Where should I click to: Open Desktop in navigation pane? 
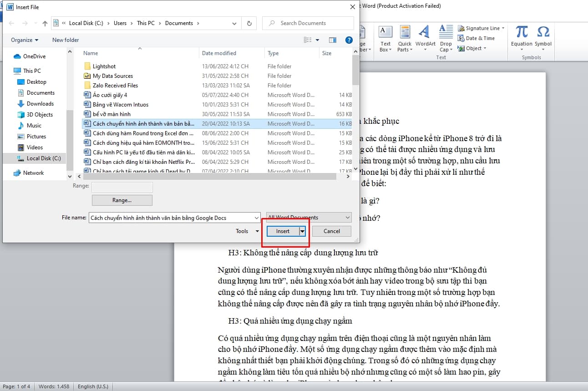(x=32, y=82)
